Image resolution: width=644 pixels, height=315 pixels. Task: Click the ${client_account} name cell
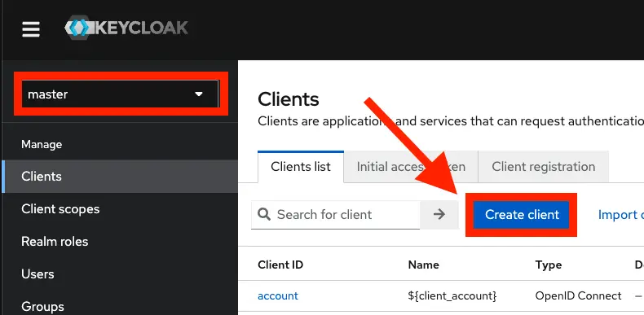(x=452, y=295)
